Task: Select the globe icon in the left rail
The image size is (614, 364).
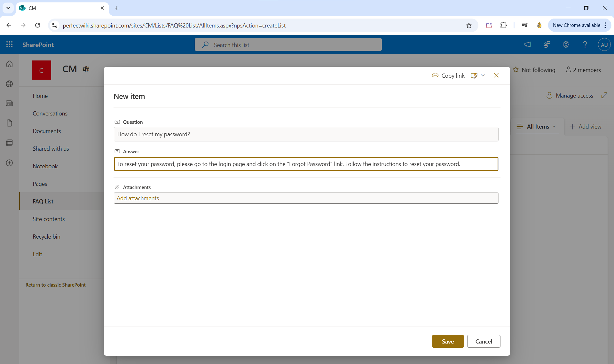Action: 9,84
